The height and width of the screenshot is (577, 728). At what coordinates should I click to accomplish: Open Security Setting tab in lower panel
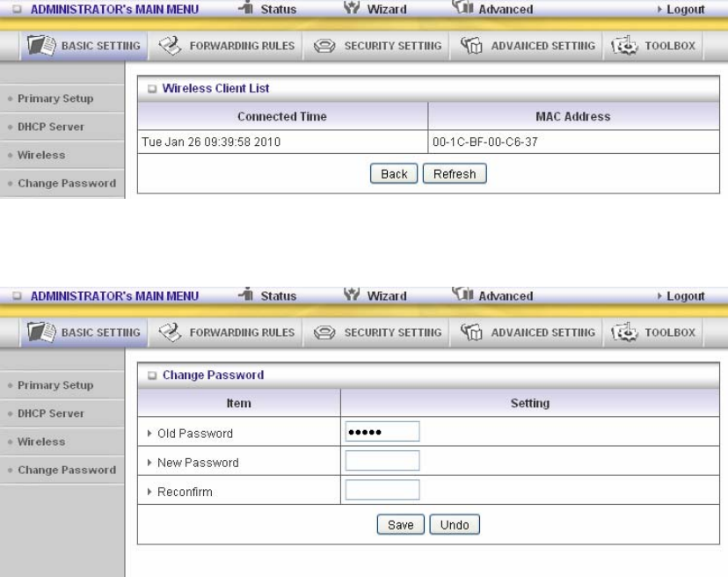tap(377, 332)
